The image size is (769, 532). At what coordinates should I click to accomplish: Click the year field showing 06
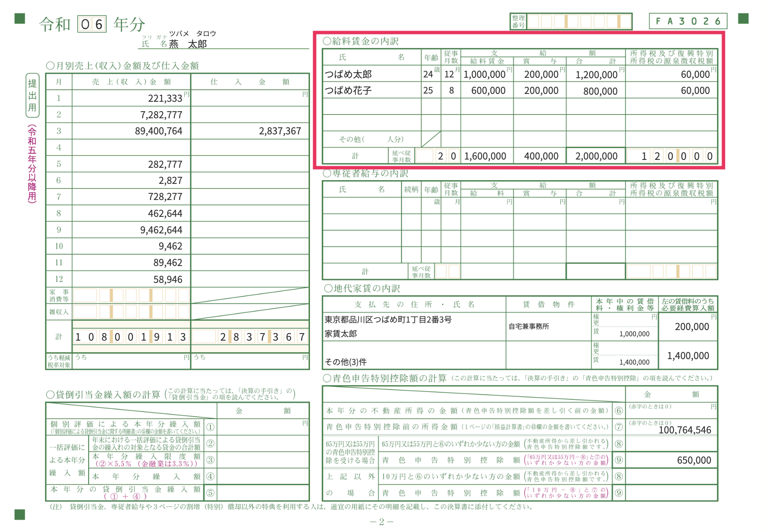click(x=92, y=24)
